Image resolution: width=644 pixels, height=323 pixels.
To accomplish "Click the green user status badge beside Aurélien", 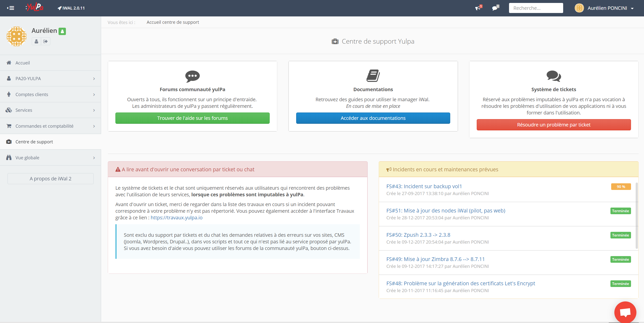I will (x=62, y=31).
